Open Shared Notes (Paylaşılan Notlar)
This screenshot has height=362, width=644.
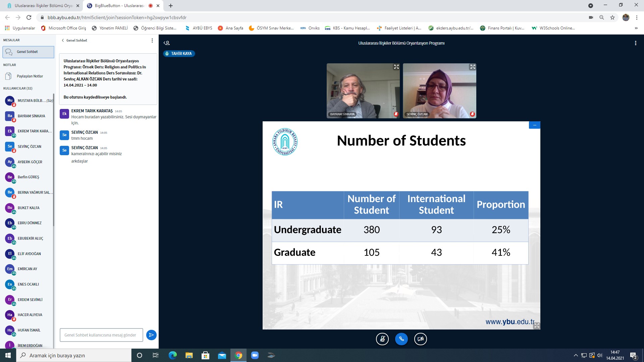30,76
